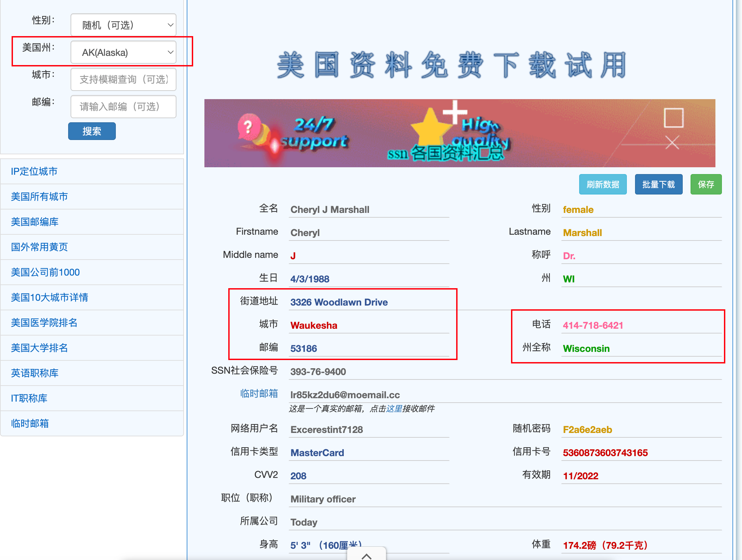Click the square outline in banner
The height and width of the screenshot is (560, 742).
point(674,118)
